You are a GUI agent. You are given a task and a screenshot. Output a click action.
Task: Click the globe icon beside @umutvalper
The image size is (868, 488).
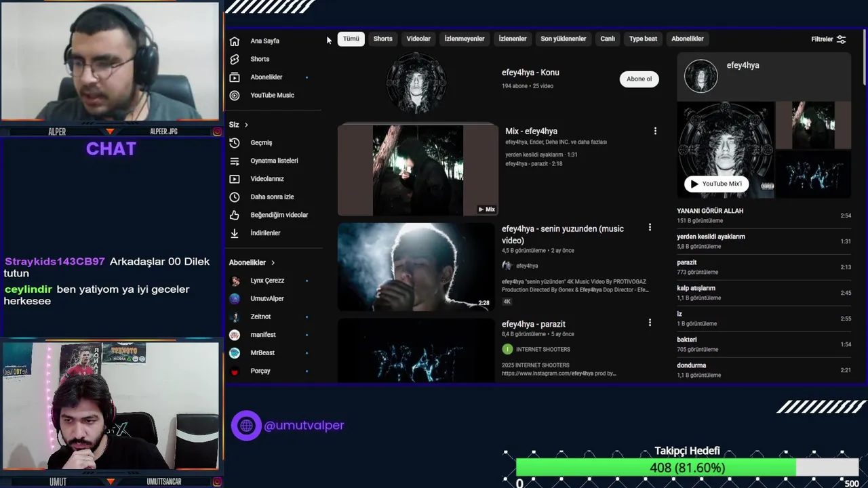tap(246, 426)
